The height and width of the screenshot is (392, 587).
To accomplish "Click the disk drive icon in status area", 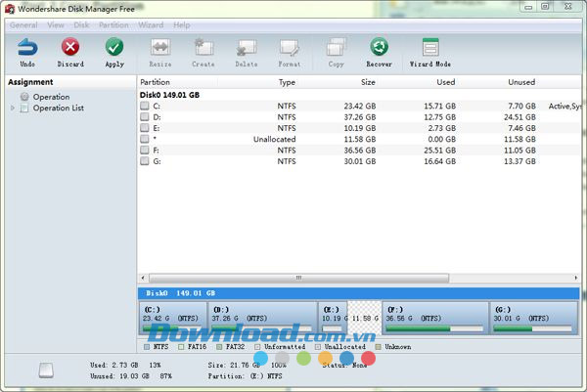I will click(x=46, y=370).
